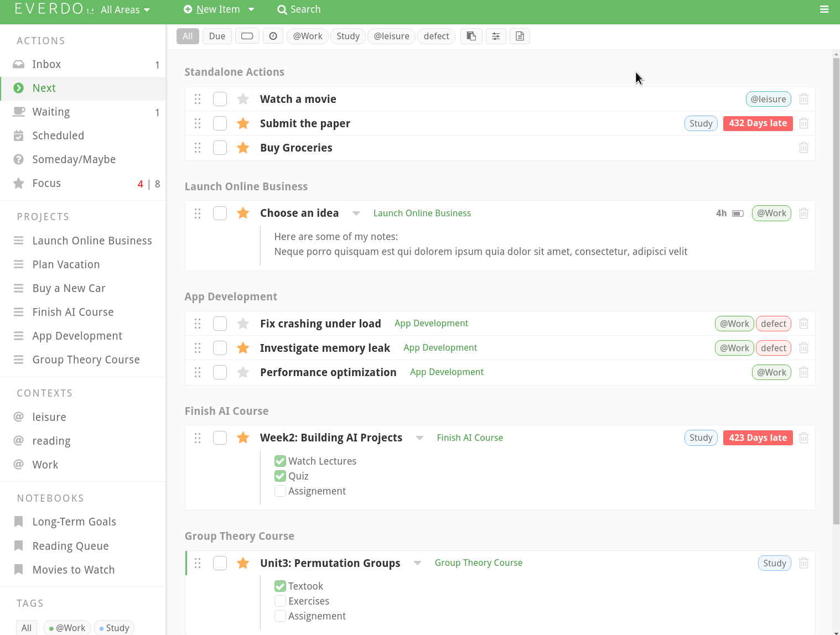Collapse the Unit3: Permutation Groups checklist

click(x=418, y=563)
